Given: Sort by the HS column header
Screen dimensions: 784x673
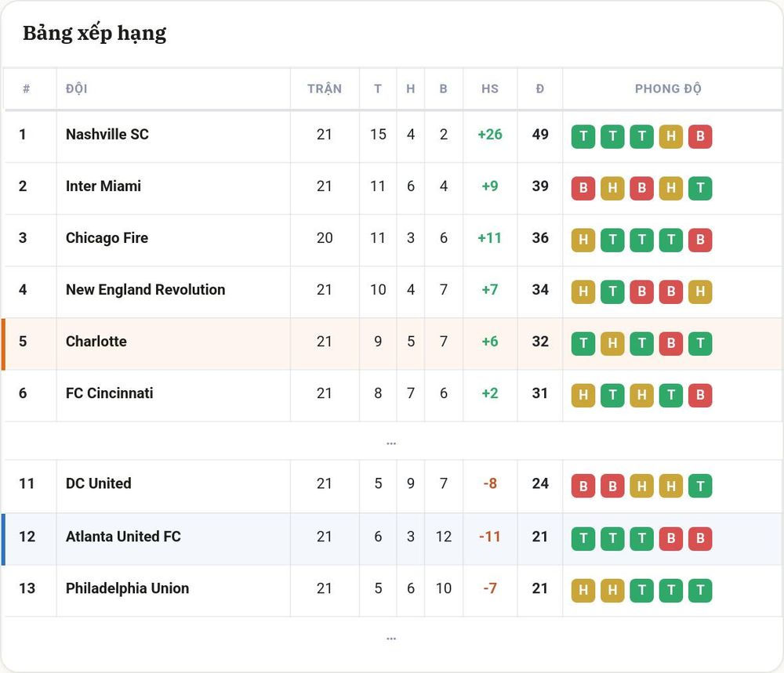Looking at the screenshot, I should (x=490, y=89).
